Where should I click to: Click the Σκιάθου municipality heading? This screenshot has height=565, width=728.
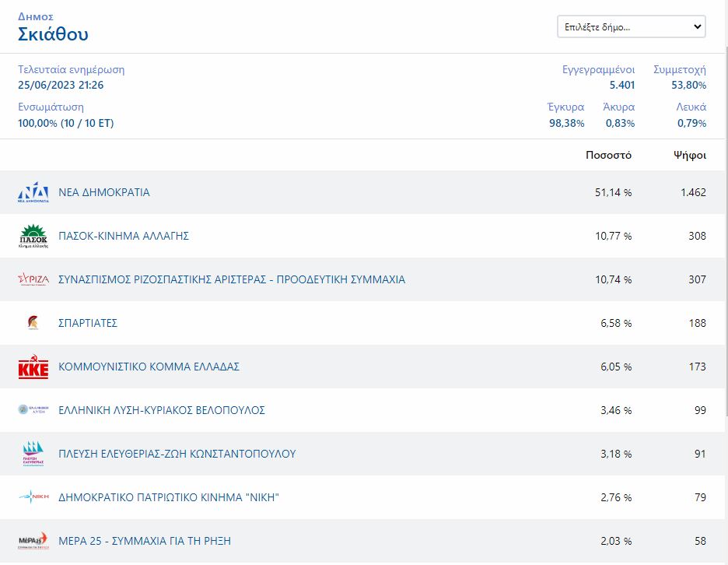[53, 34]
